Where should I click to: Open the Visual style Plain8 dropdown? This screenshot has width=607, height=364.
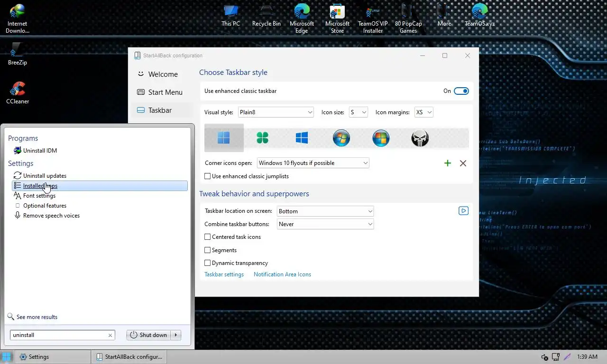276,112
